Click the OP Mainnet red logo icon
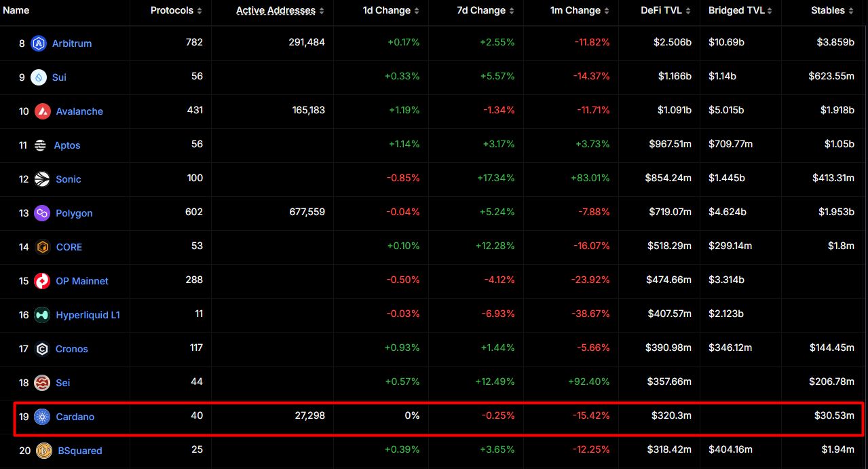 42,281
